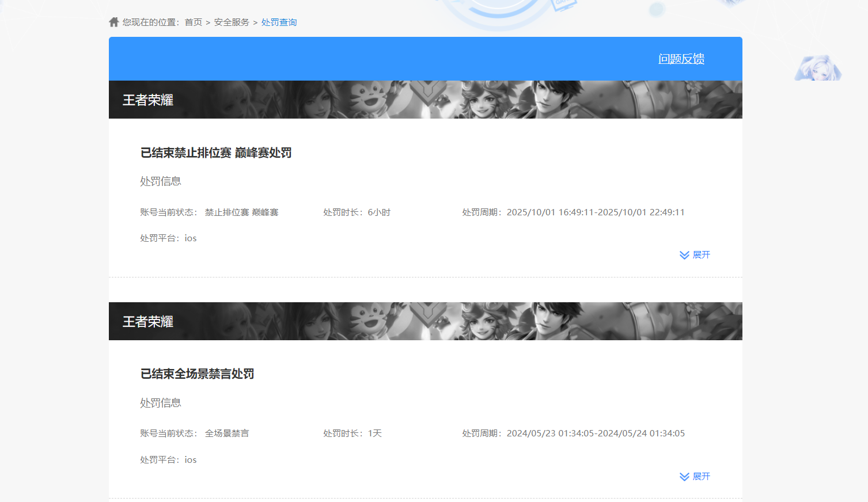Click 处罚平台 ios in the 1天 penalty card
Image resolution: width=868 pixels, height=502 pixels.
(168, 460)
